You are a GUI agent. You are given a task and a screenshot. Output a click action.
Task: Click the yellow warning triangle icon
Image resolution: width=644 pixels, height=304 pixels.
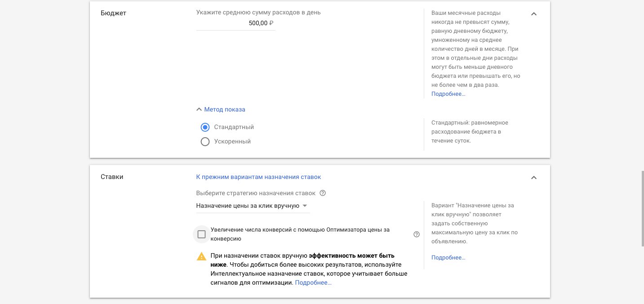[201, 256]
